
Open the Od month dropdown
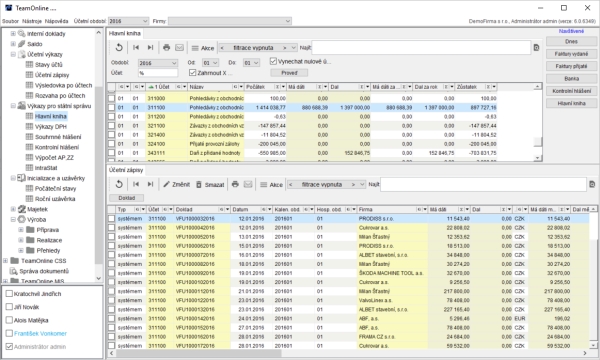tap(210, 63)
